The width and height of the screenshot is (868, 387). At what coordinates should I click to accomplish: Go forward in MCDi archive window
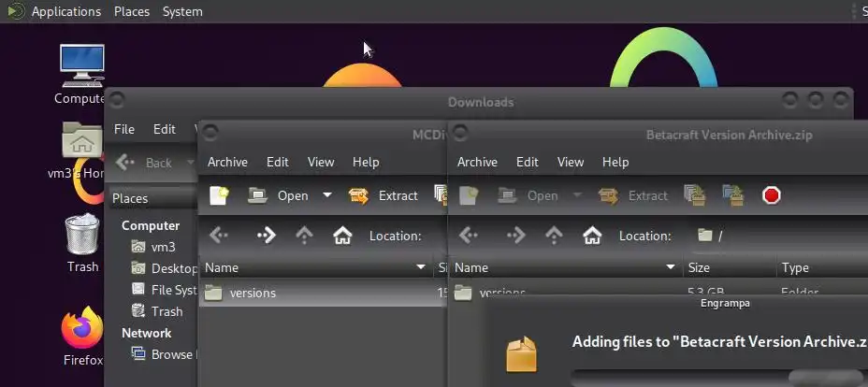266,236
